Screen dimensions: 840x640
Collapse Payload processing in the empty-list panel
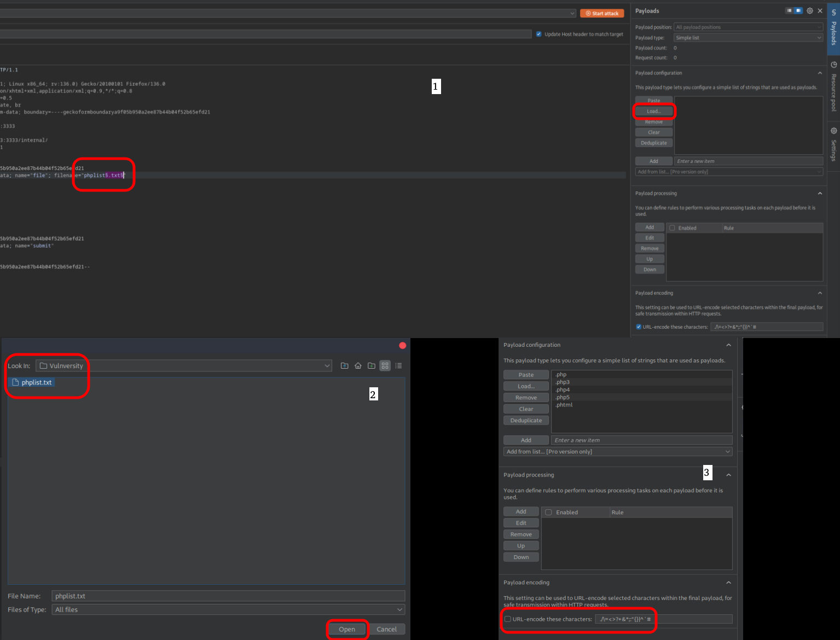coord(820,193)
